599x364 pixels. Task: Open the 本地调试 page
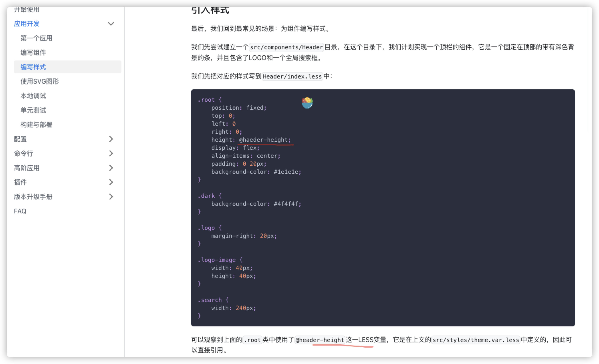pyautogui.click(x=33, y=96)
